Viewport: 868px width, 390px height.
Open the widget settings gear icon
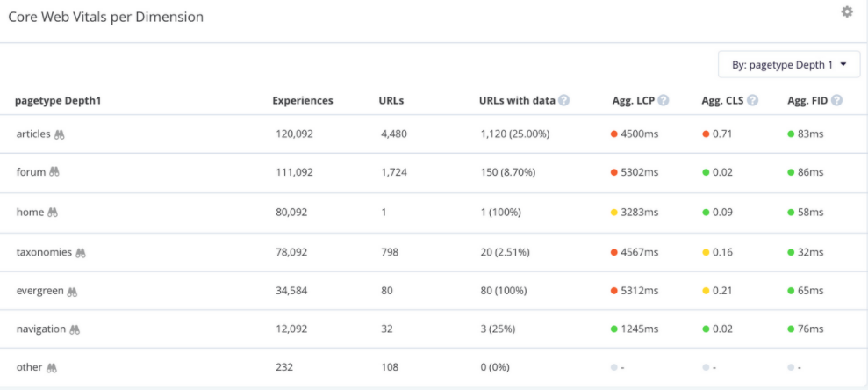click(x=846, y=12)
